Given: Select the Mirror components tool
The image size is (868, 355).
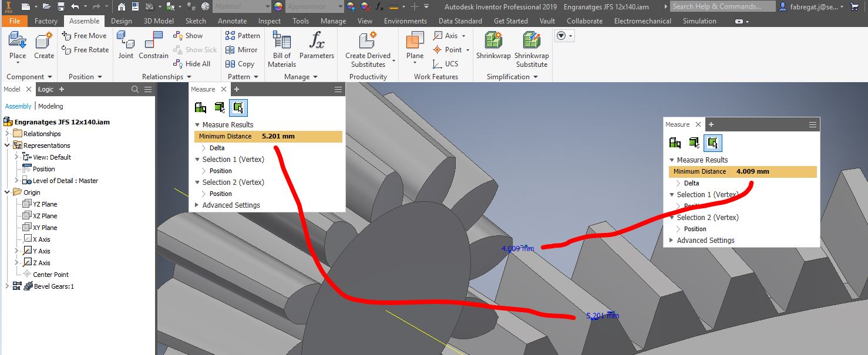Looking at the screenshot, I should [242, 50].
